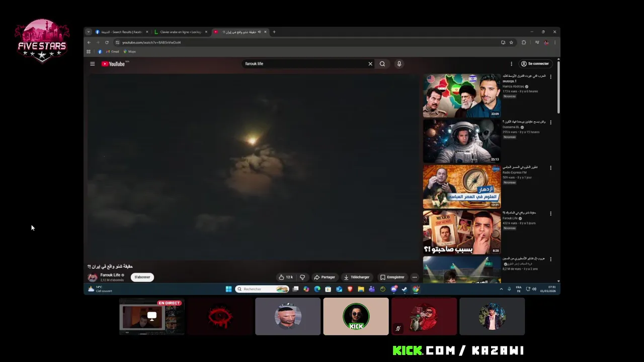Screen dimensions: 644x362
Task: Open Brave browser from taskbar
Action: coord(350,289)
